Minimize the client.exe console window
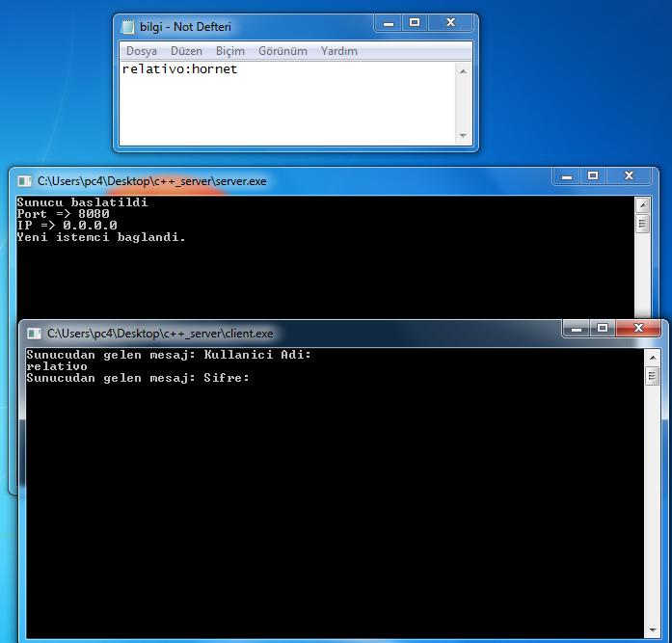Screen dimensions: 672x643 coord(577,328)
